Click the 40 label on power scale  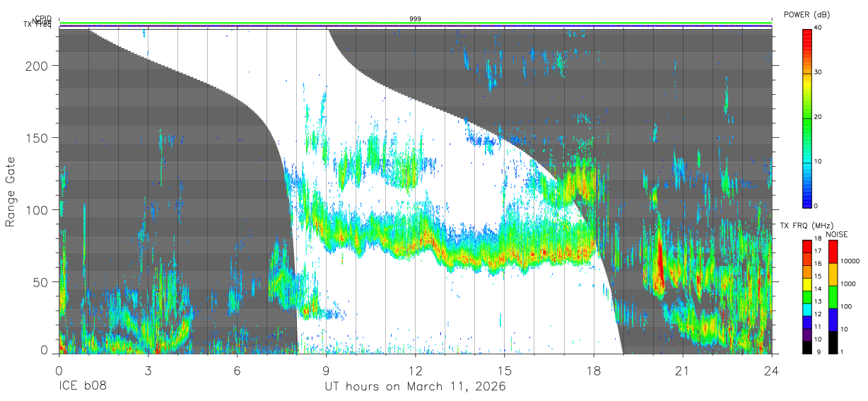(819, 28)
